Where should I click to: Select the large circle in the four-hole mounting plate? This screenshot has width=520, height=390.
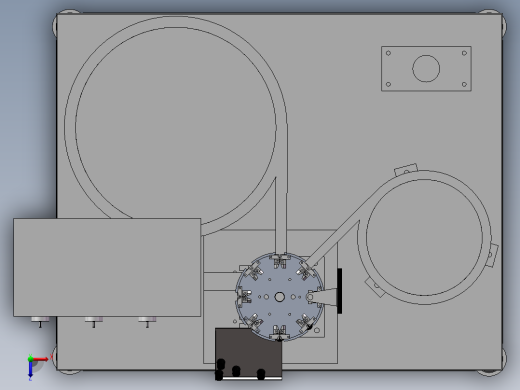[426, 68]
